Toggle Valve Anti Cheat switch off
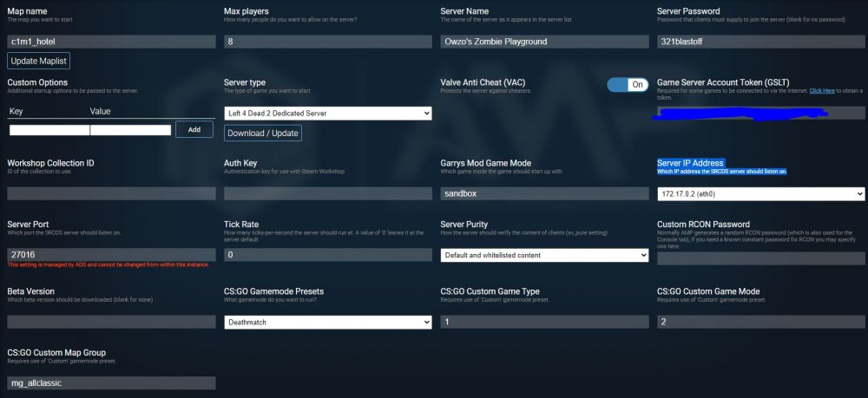868x398 pixels. [x=628, y=85]
